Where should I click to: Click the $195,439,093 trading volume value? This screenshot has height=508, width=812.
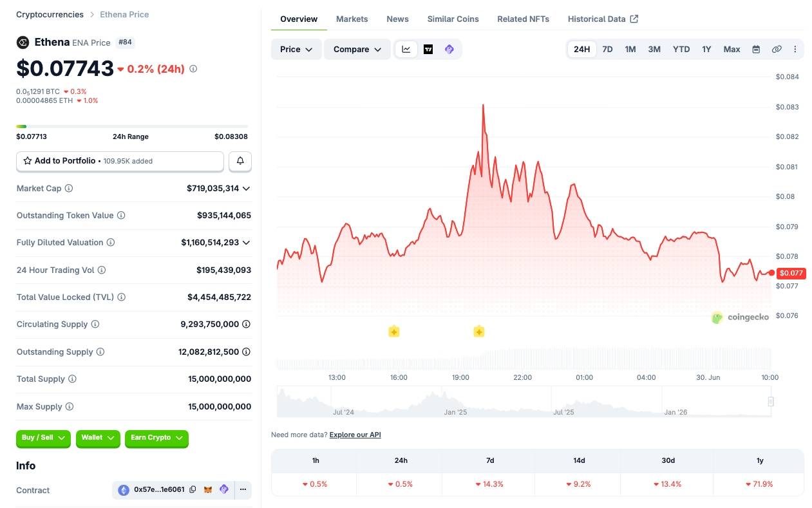coord(223,270)
